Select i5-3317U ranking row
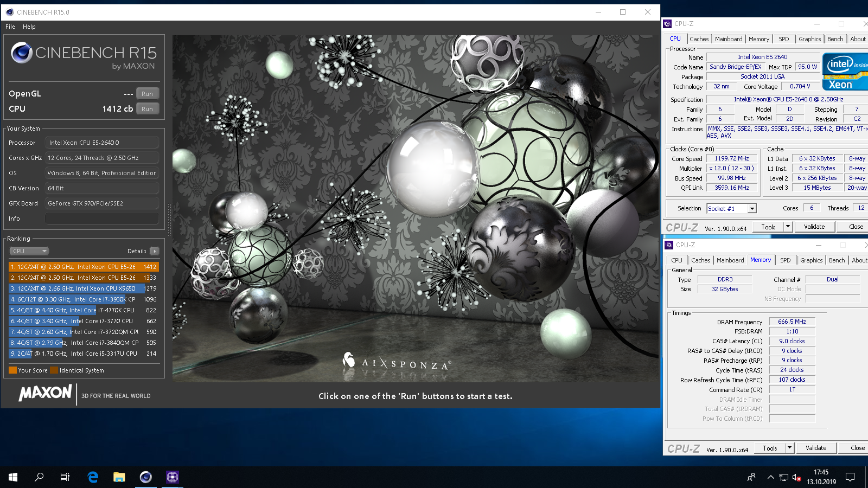This screenshot has width=868, height=488. click(x=83, y=354)
